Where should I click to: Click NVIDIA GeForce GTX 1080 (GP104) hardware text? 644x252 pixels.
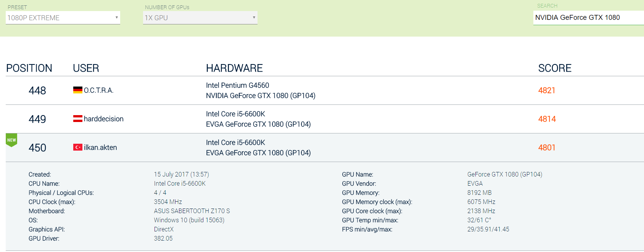point(261,96)
